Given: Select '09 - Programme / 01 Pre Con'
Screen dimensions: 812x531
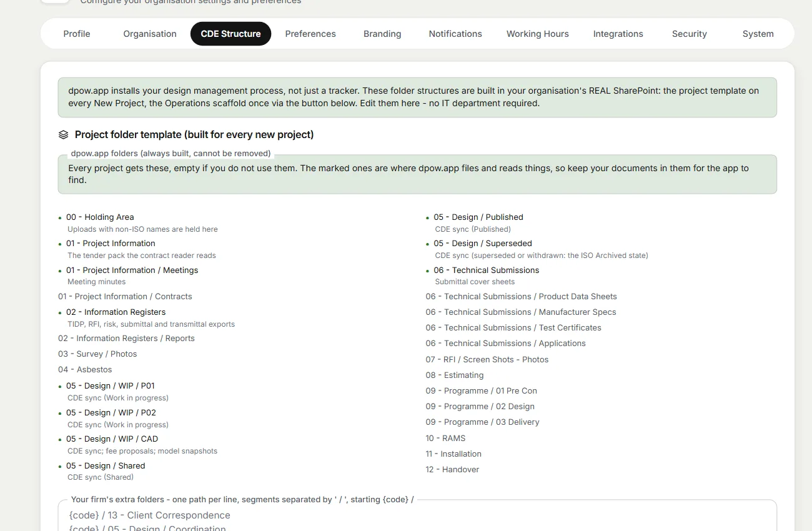Looking at the screenshot, I should pyautogui.click(x=482, y=391).
